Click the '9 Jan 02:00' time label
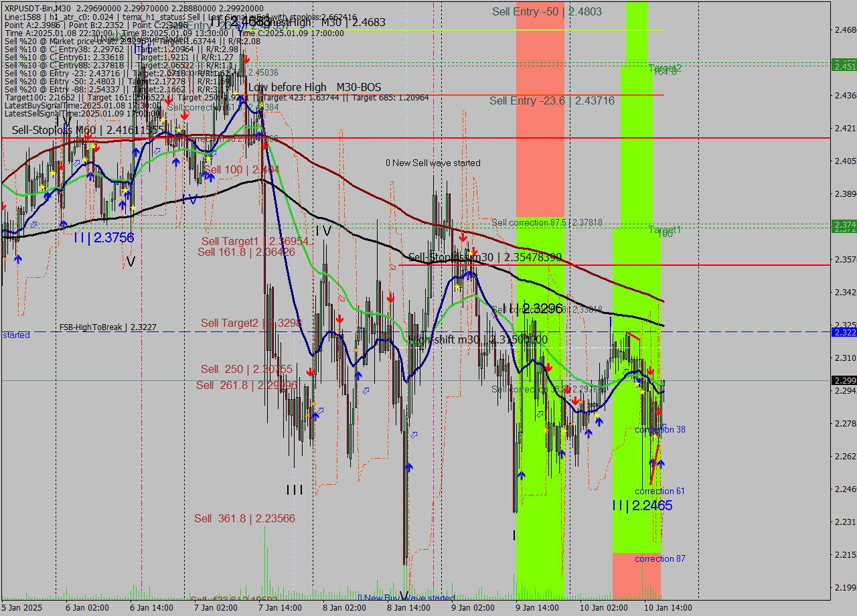This screenshot has height=616, width=857. [473, 607]
